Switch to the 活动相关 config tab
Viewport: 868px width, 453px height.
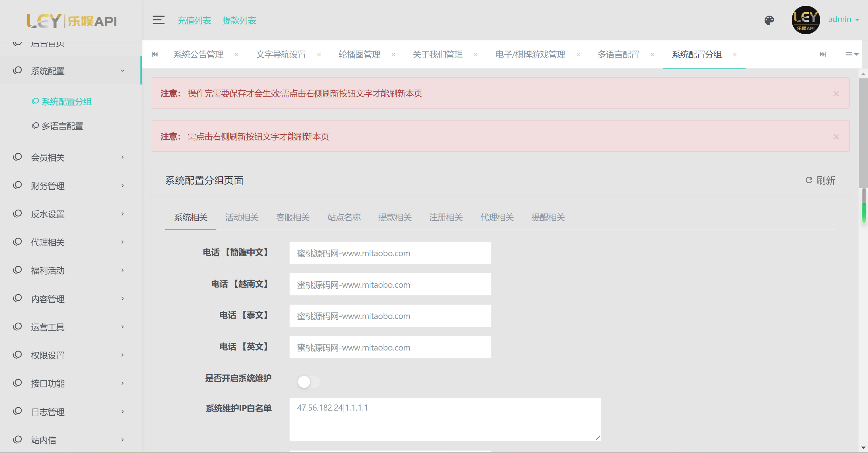[x=242, y=217]
